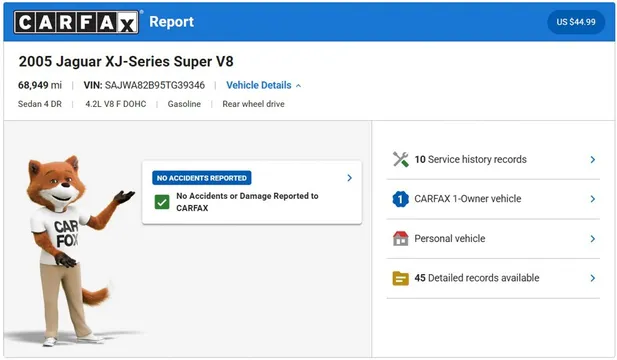The image size is (617, 360).
Task: Open the No Accidents Reported card arrow
Action: pyautogui.click(x=349, y=178)
